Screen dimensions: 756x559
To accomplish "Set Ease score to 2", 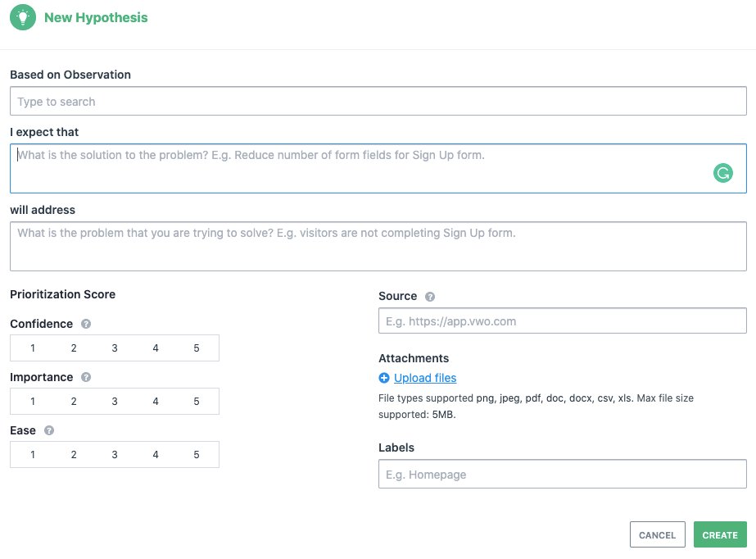I will click(74, 454).
